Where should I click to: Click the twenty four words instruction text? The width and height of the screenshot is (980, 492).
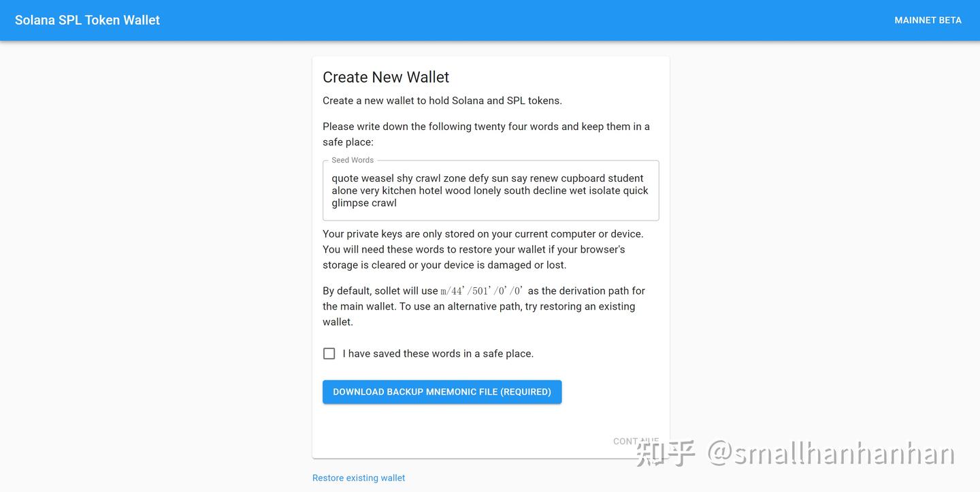[486, 134]
